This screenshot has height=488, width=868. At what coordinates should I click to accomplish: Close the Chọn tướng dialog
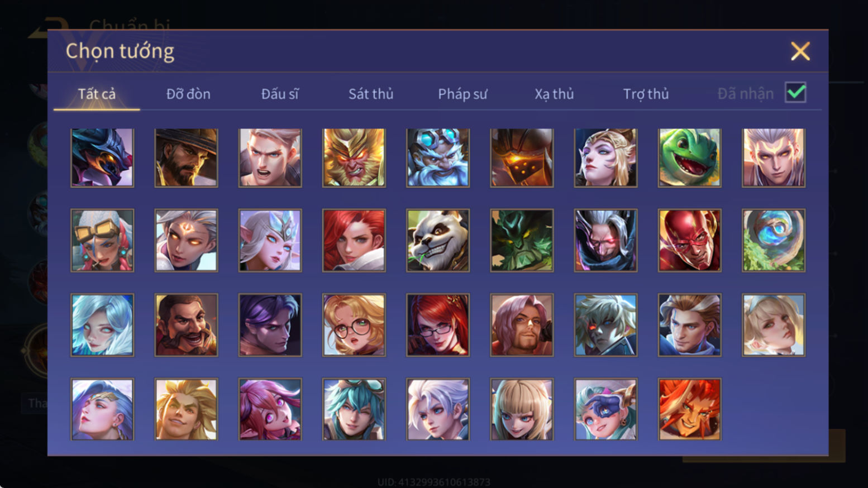coord(800,51)
